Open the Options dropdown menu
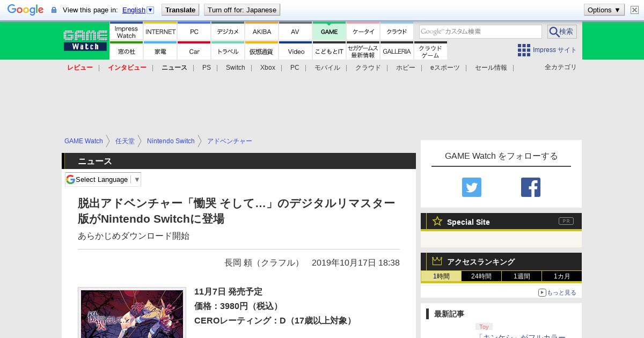The width and height of the screenshot is (644, 338). pos(604,10)
